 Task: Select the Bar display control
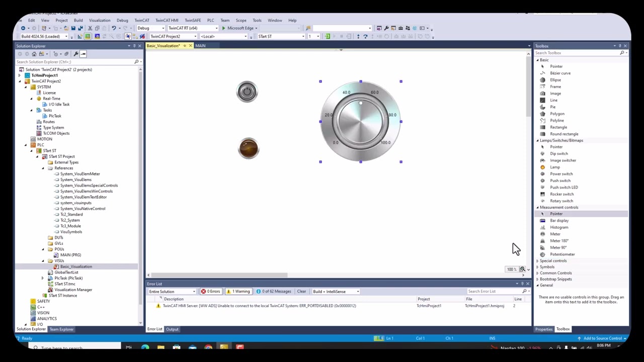559,221
